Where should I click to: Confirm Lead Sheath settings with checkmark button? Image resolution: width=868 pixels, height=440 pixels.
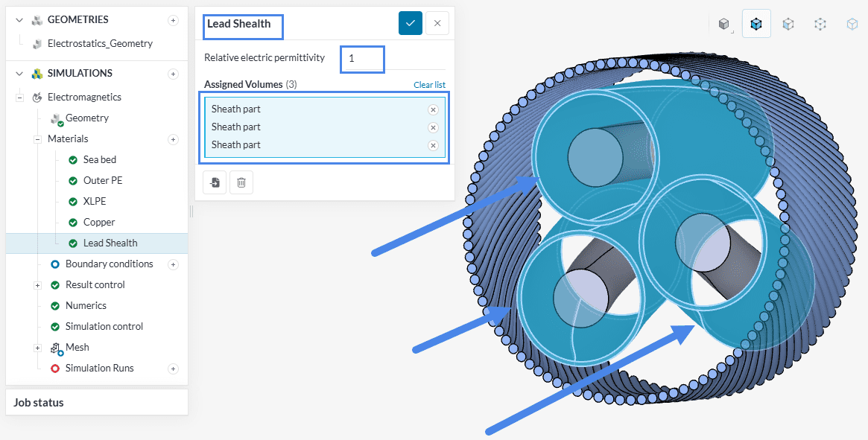(x=410, y=23)
